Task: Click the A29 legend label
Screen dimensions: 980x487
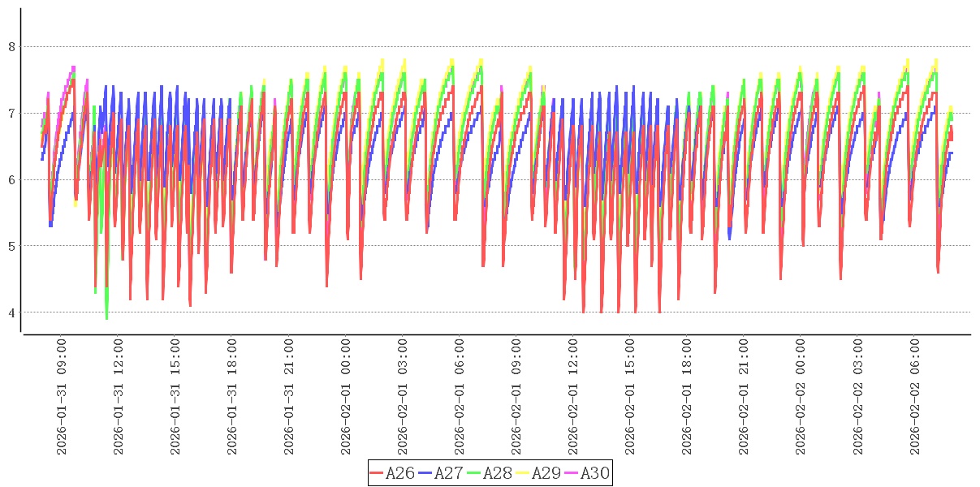Action: tap(546, 473)
